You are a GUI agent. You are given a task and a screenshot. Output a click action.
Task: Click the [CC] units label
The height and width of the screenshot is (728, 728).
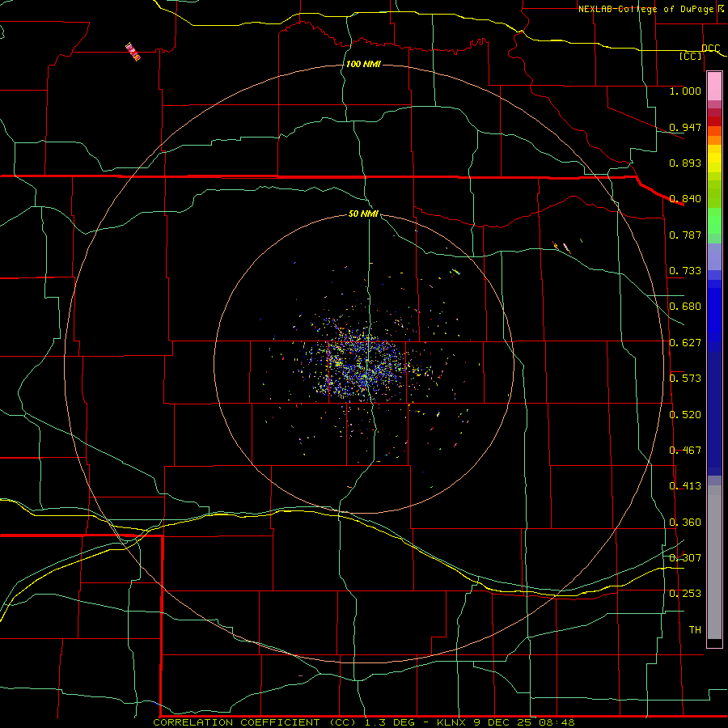691,56
